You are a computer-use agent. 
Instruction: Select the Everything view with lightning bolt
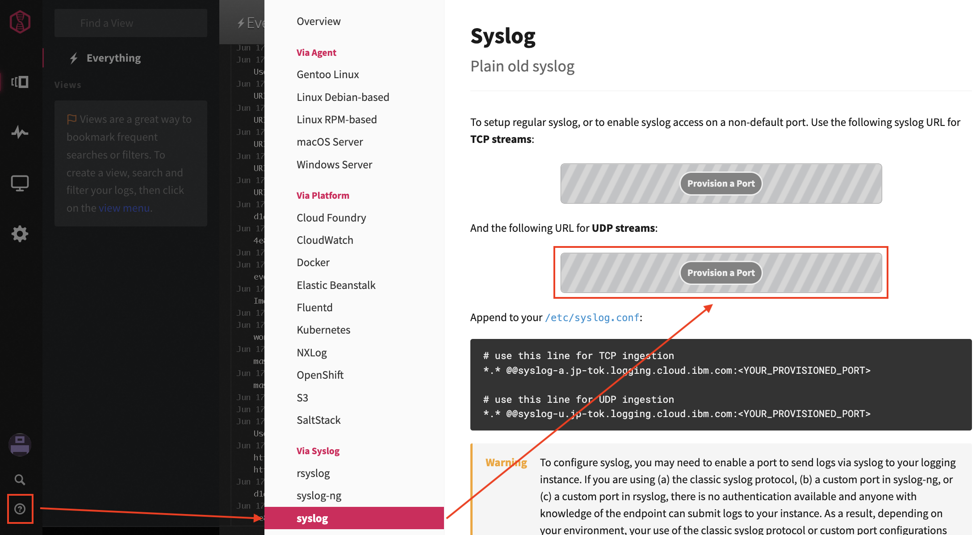(113, 58)
